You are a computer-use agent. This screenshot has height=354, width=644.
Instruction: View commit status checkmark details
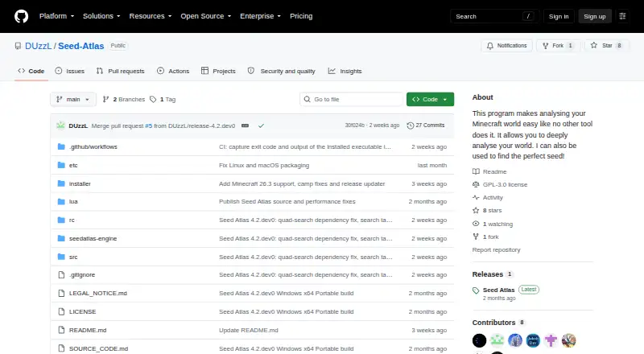click(x=261, y=126)
